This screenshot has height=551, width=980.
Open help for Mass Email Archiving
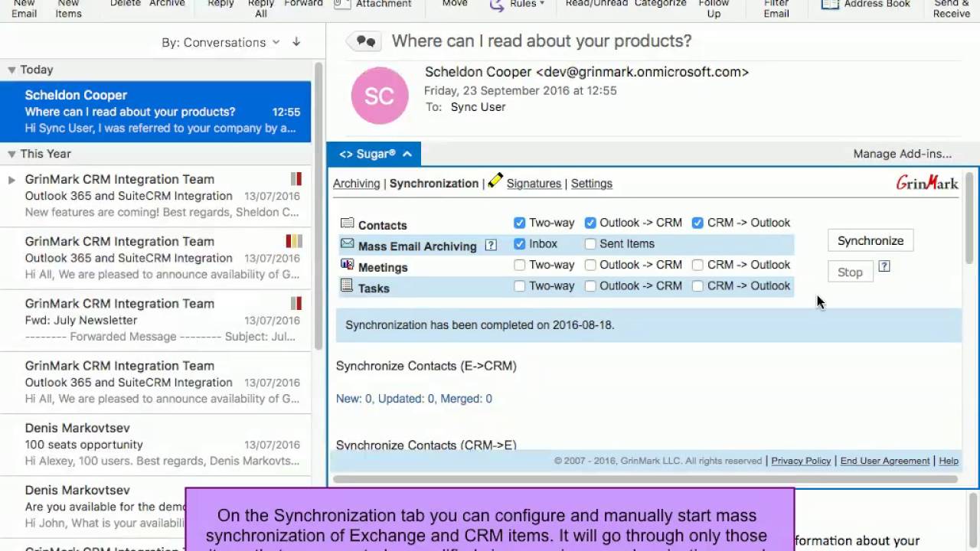(x=491, y=246)
